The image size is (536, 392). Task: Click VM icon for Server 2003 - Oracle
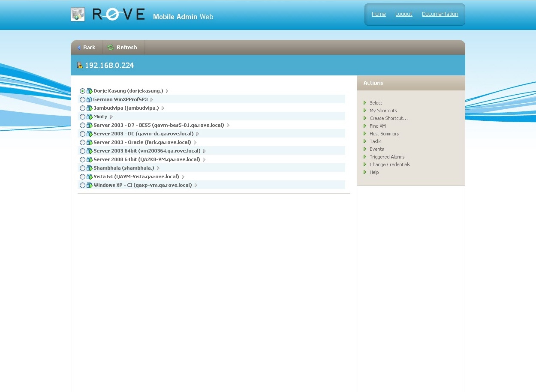[x=90, y=142]
